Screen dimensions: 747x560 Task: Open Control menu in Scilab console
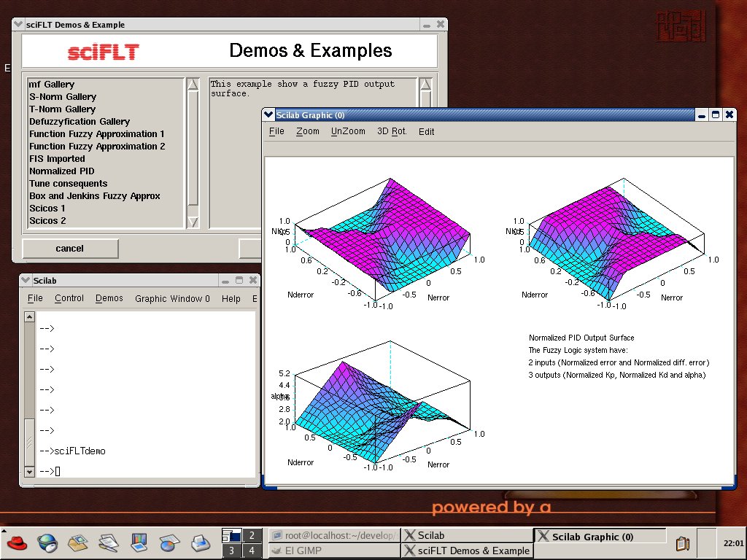[x=69, y=298]
